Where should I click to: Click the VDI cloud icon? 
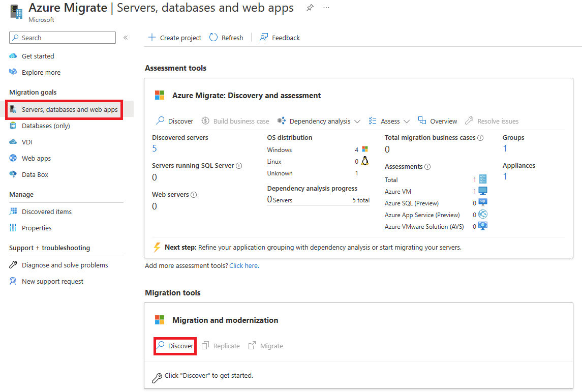pyautogui.click(x=13, y=142)
